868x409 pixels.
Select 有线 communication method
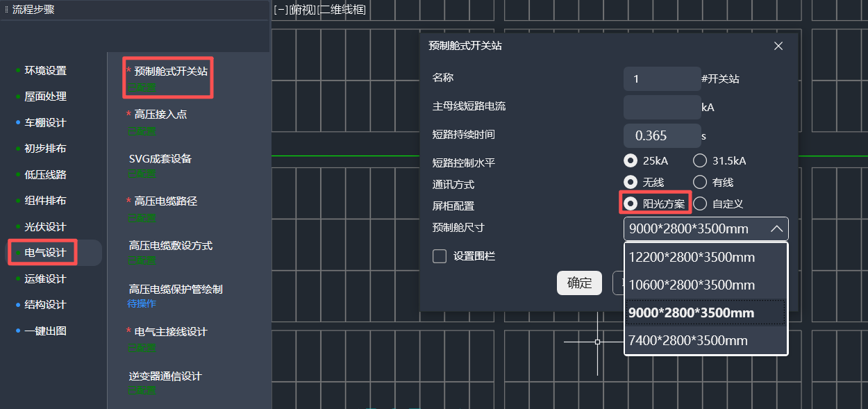coord(700,183)
